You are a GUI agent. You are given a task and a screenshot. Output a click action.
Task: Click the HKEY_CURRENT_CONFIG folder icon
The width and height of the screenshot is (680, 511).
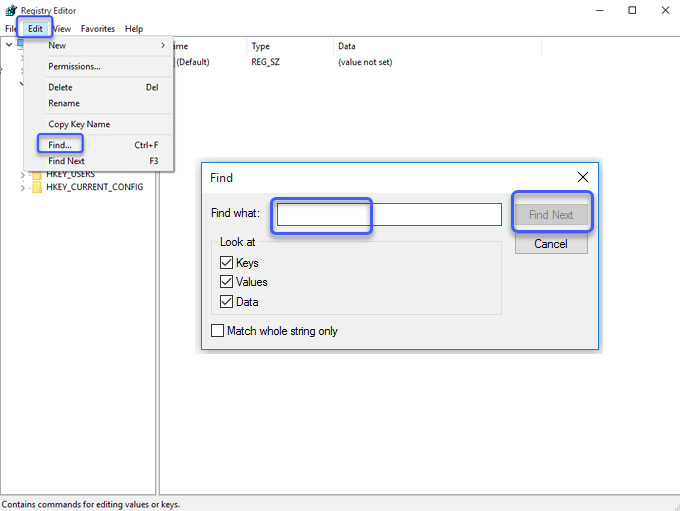pyautogui.click(x=37, y=187)
